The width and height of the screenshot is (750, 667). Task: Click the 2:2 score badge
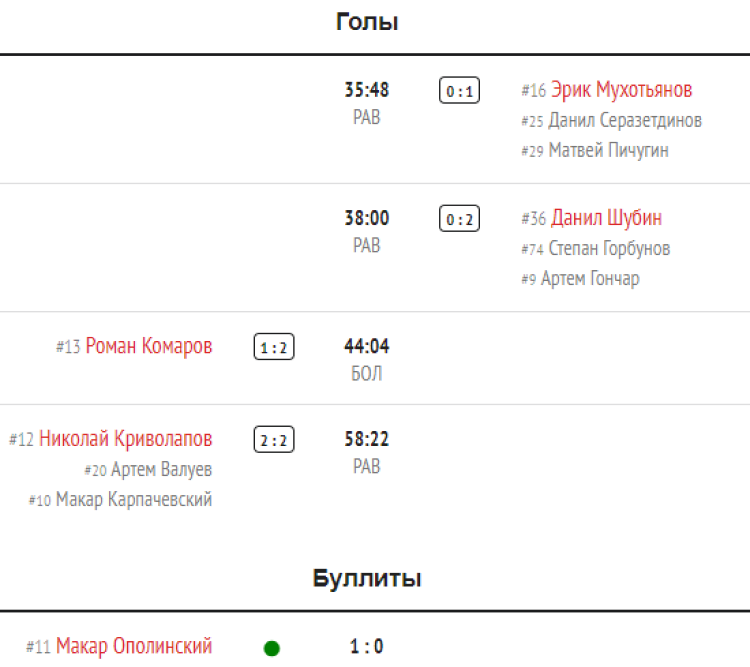point(274,440)
